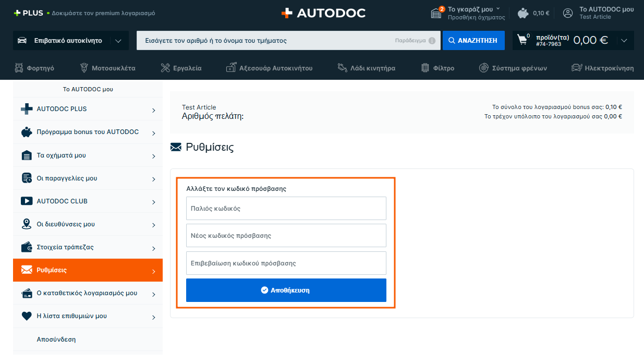The width and height of the screenshot is (644, 364).
Task: Open Λάδι κινητήρα category in navigation
Action: click(366, 68)
